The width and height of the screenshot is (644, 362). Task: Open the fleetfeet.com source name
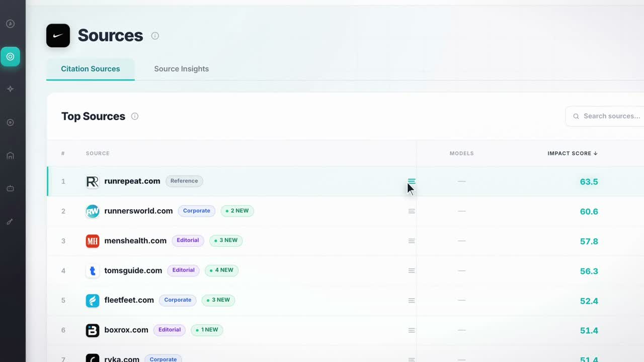coord(129,300)
